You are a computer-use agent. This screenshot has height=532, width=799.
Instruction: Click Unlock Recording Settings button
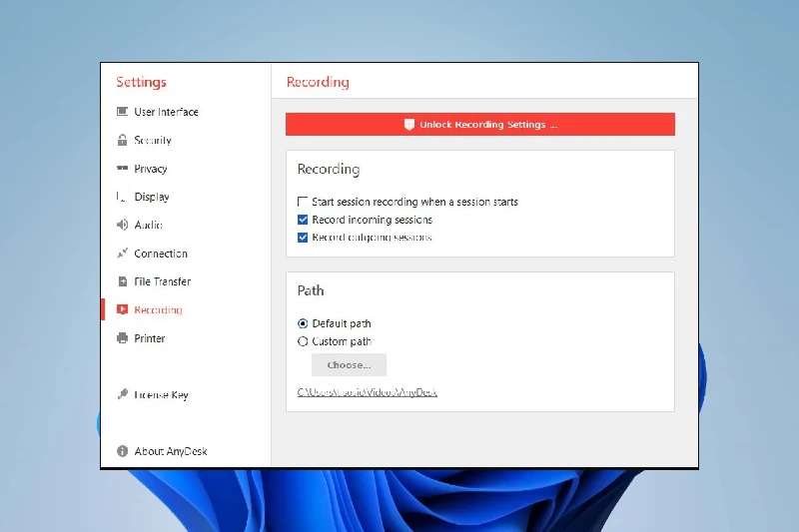point(480,124)
